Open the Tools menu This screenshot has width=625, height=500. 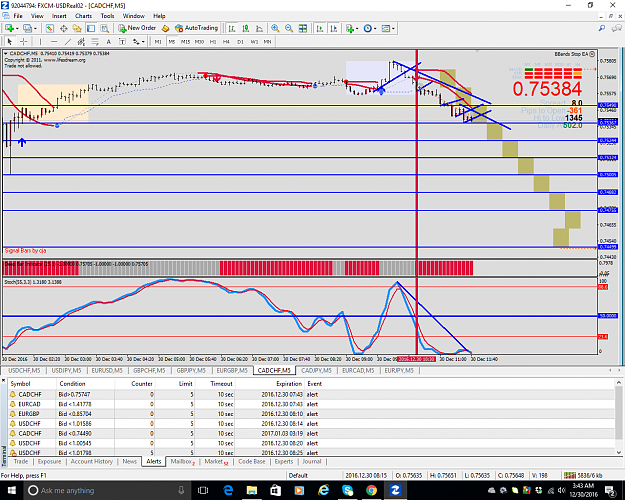[x=107, y=16]
